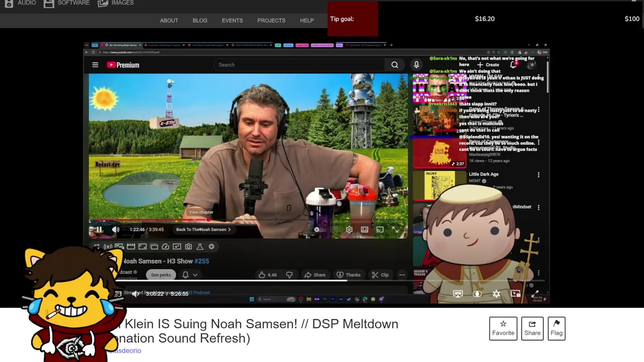This screenshot has width=644, height=362.
Task: Click the volume boost icon in extension toolbar
Action: (108, 247)
